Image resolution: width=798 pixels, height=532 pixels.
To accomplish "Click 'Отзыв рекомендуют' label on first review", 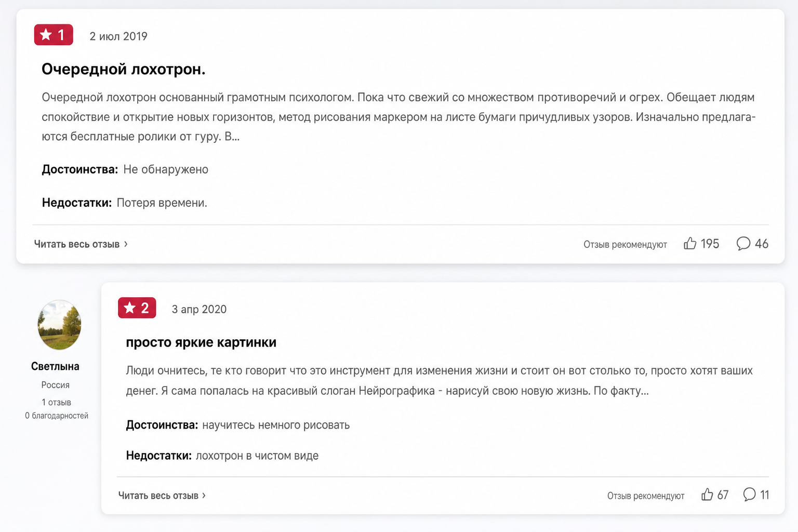I will [x=625, y=244].
